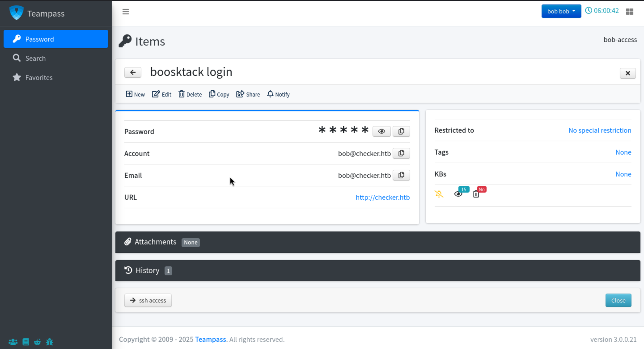Copy the Email value to clipboard
644x349 pixels.
pyautogui.click(x=401, y=175)
